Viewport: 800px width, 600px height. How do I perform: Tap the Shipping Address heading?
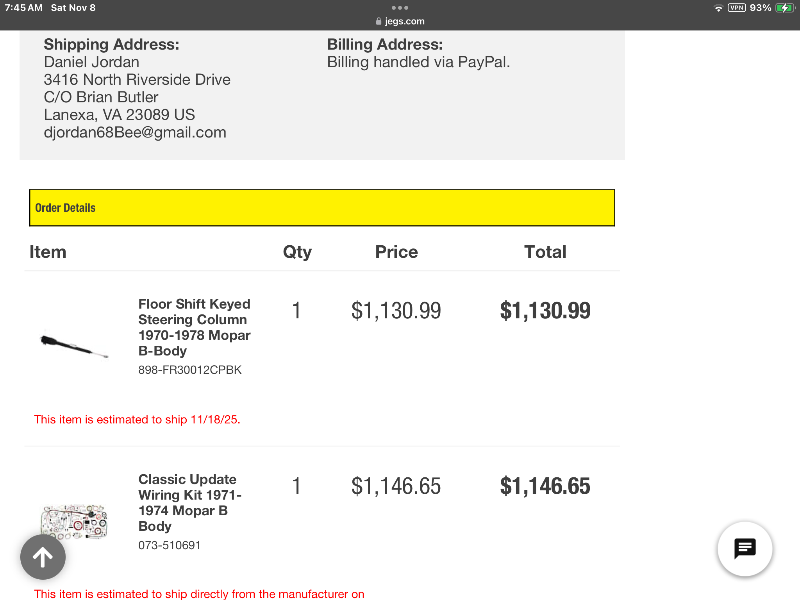pos(111,45)
